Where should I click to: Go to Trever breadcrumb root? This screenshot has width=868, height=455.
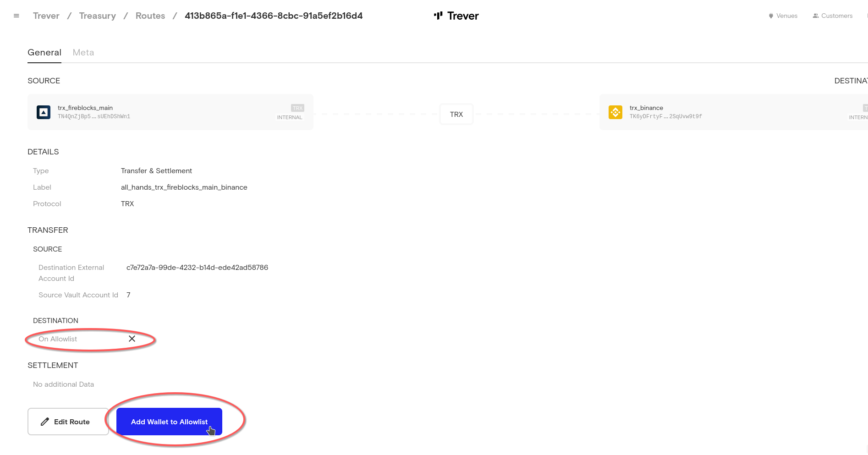(x=46, y=16)
